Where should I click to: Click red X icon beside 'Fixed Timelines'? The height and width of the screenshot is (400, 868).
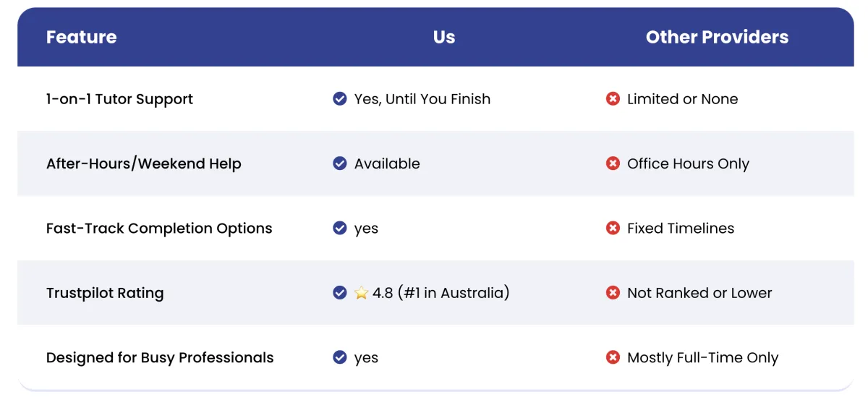click(x=613, y=229)
